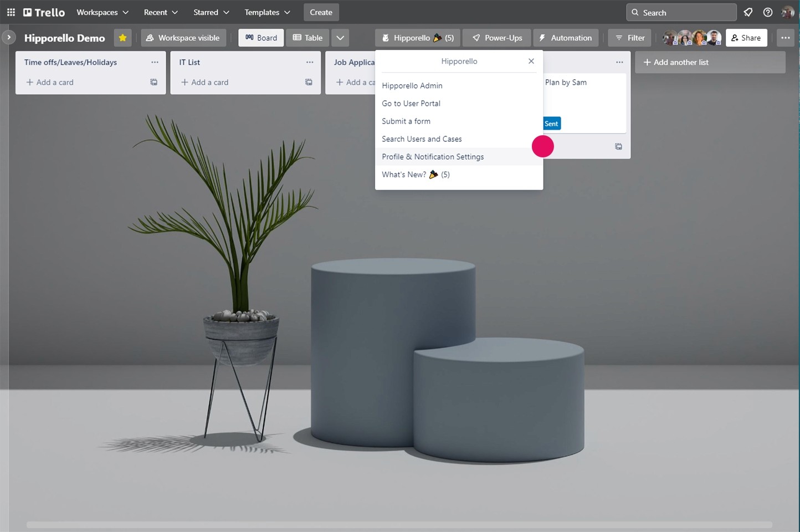Change Workspace visible setting
800x532 pixels.
click(183, 38)
